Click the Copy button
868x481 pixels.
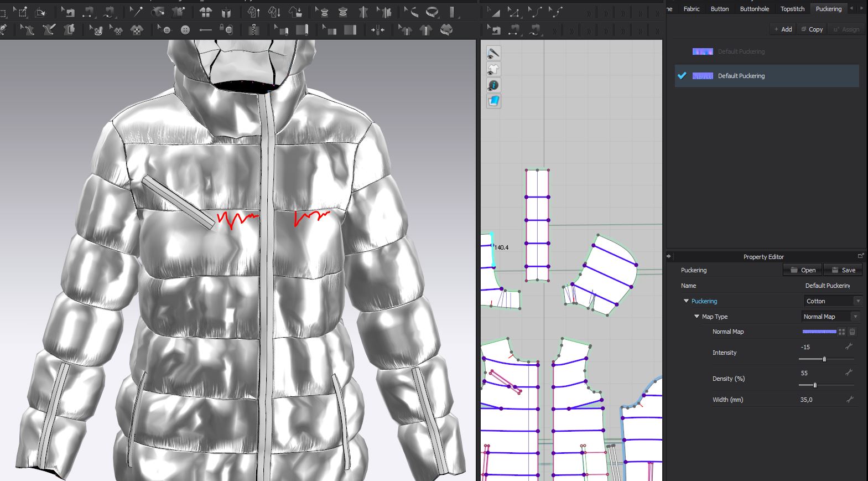click(x=812, y=29)
